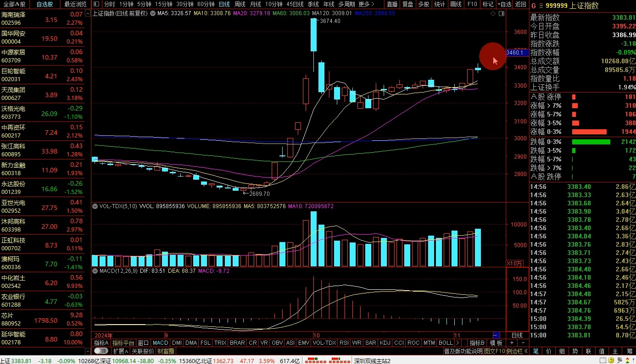Toggle the 侧边栏 sidebar collapse button
Viewport: 636px width, 364px height.
coord(517,351)
